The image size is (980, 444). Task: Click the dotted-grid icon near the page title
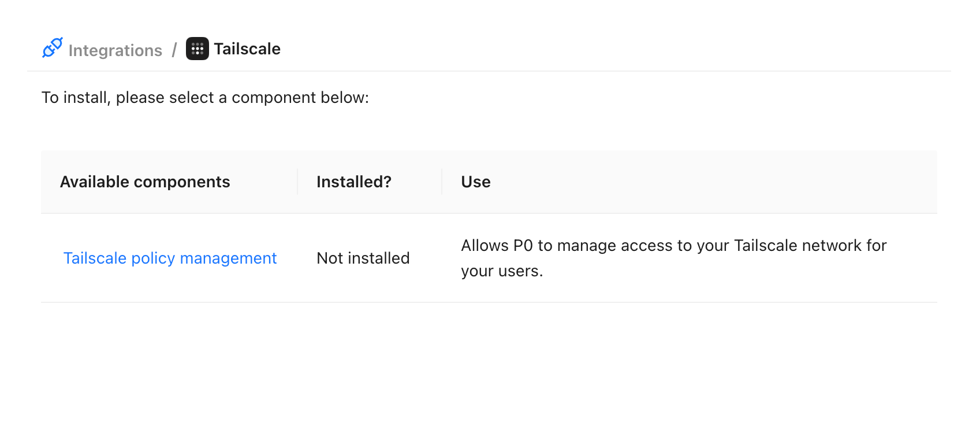point(197,49)
